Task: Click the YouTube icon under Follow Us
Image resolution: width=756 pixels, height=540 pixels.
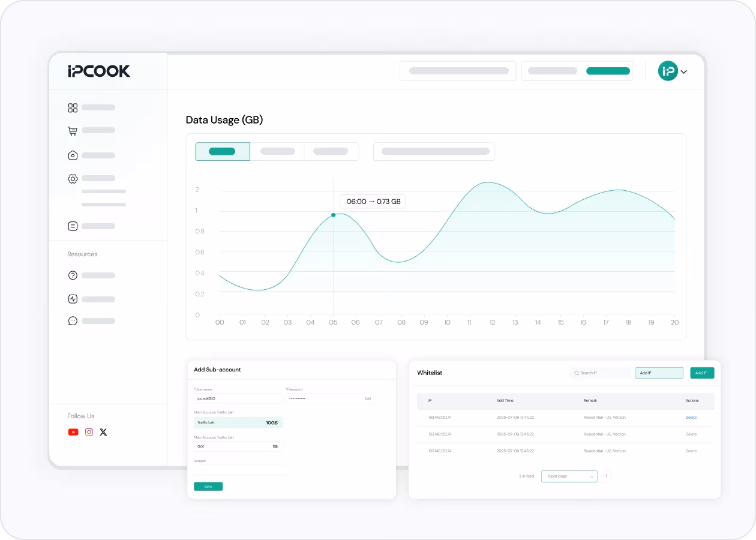Action: click(x=73, y=432)
